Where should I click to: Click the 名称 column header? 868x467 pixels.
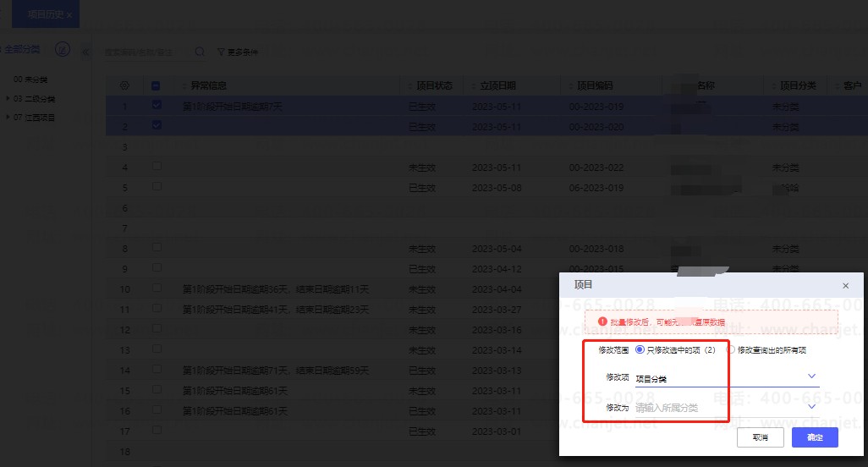[706, 85]
